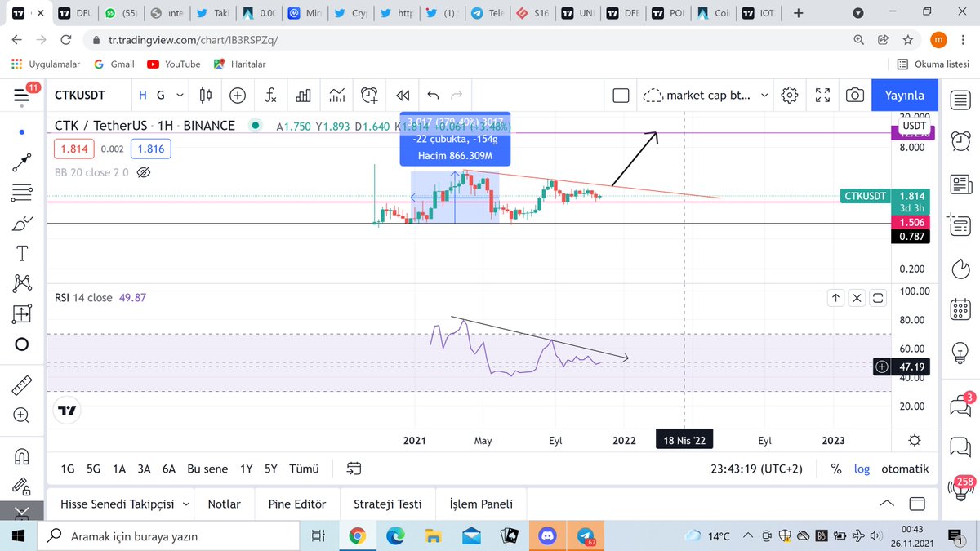Click the Yayınla publish button
The width and height of the screenshot is (980, 551).
904,96
